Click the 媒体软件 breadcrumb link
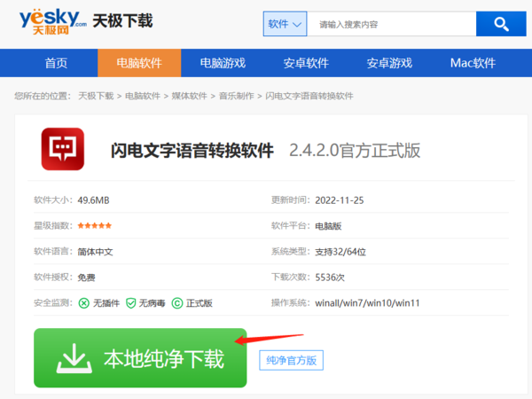 [x=189, y=96]
